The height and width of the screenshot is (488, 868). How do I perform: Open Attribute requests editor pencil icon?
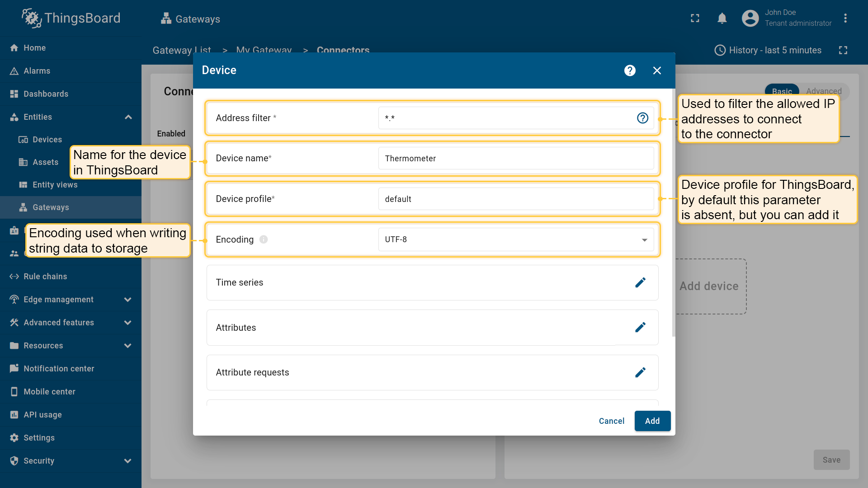640,372
